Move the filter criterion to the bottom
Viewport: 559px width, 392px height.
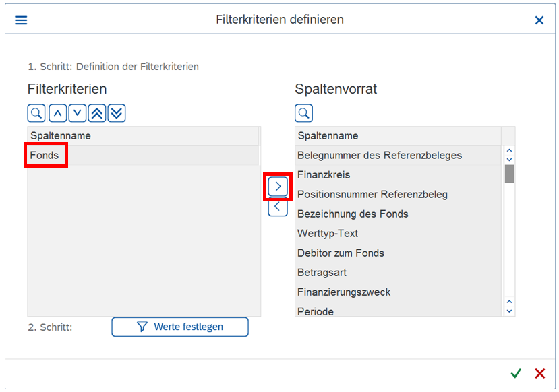117,113
